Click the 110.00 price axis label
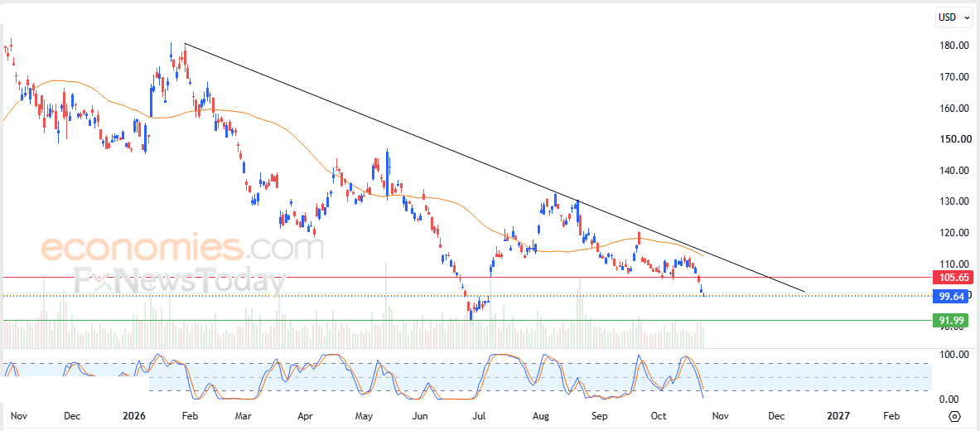980x431 pixels. [x=954, y=264]
